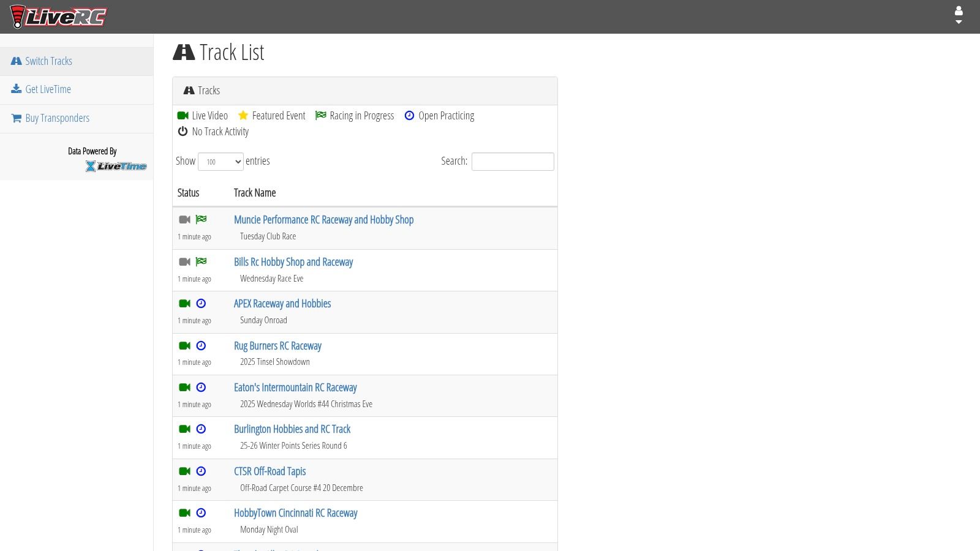Click the live video icon for CTSR Off-Road Tapis
Viewport: 980px width, 551px height.
184,471
